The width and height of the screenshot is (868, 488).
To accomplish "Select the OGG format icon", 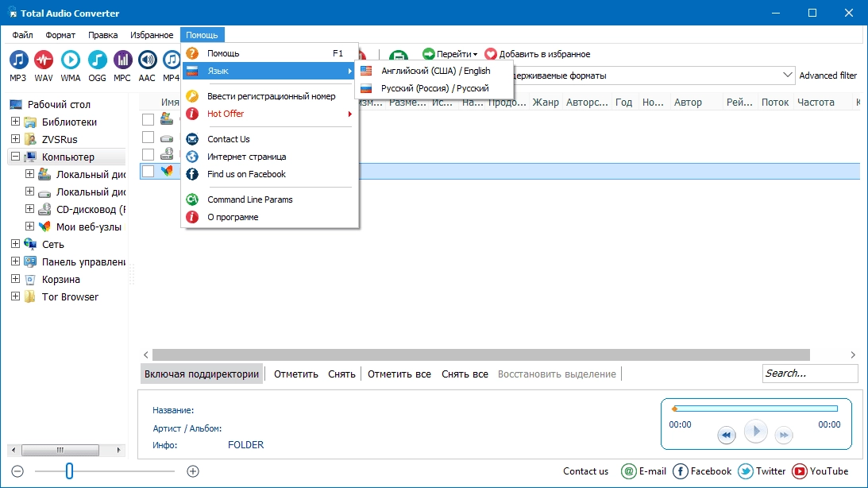I will [97, 65].
